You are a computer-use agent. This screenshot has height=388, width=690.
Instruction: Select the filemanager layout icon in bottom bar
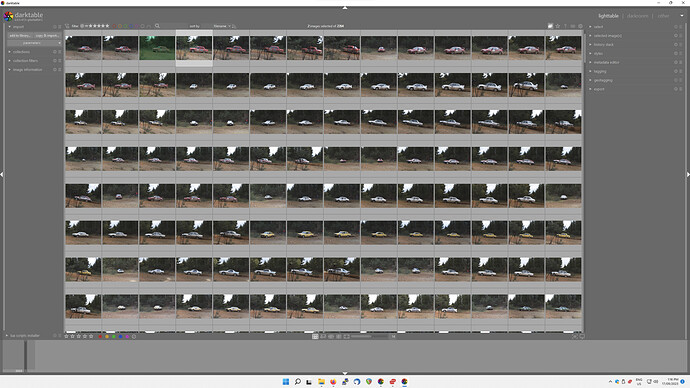[315, 337]
